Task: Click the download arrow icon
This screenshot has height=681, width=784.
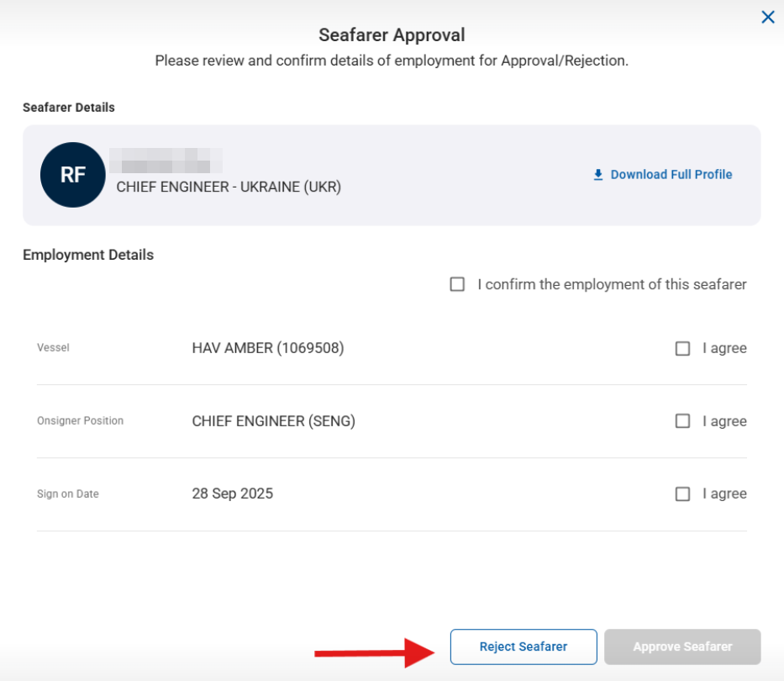Action: pos(598,175)
